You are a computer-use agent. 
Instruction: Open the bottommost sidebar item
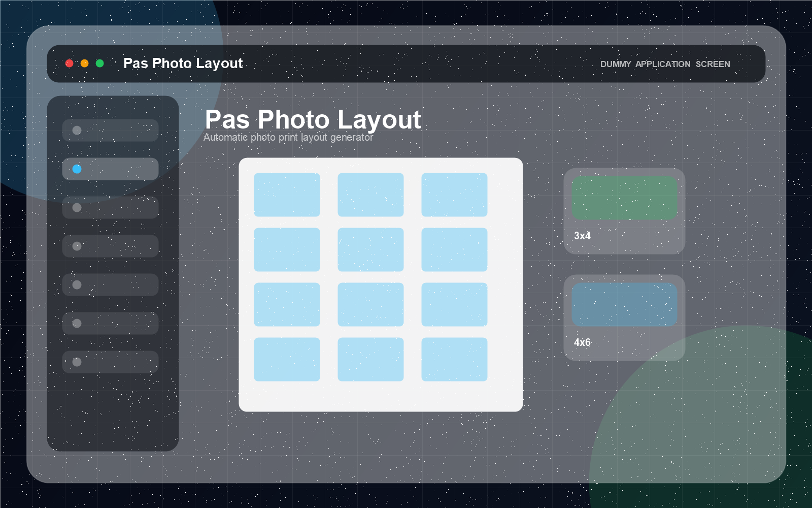[x=110, y=362]
